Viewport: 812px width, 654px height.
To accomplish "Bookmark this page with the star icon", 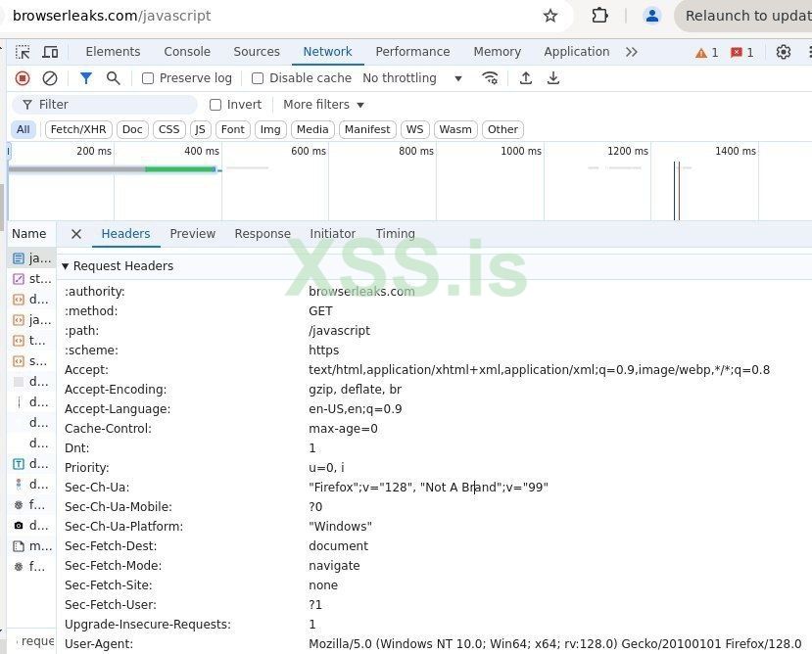I will [x=549, y=16].
